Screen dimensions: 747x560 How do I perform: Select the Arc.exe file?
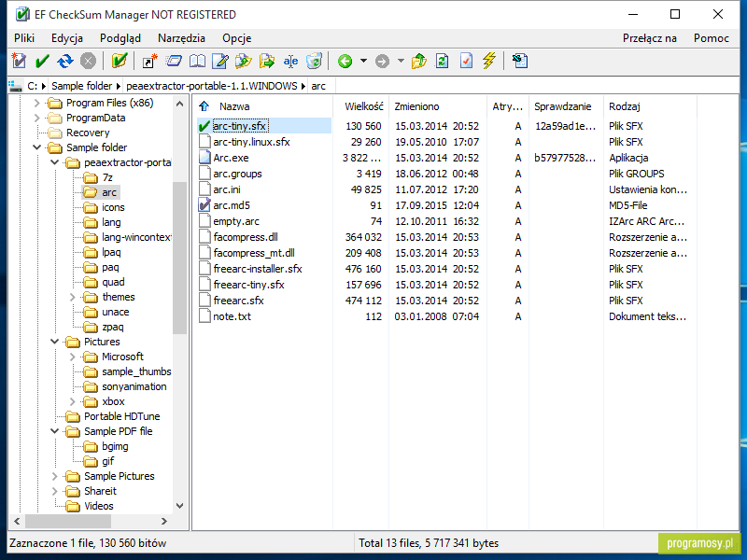coord(231,158)
